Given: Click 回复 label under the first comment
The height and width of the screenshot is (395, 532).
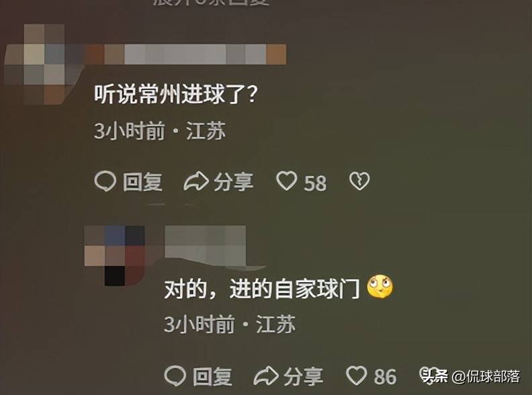Looking at the screenshot, I should tap(142, 182).
